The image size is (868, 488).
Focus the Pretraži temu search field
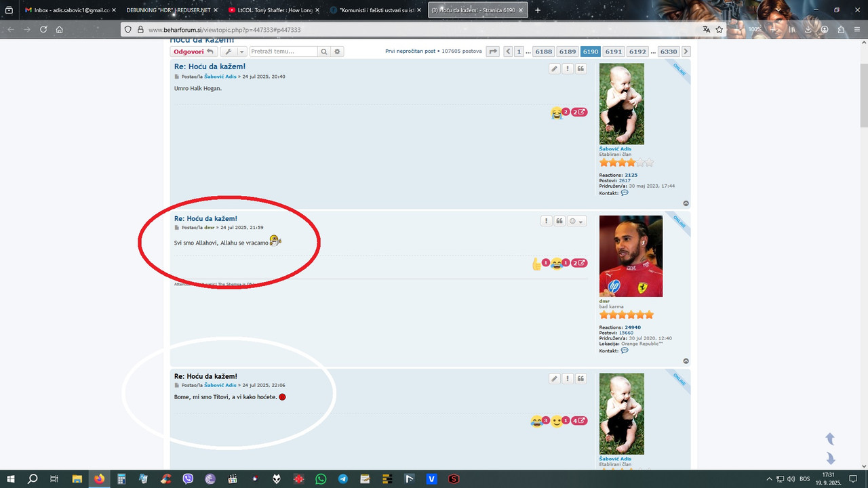coord(283,52)
